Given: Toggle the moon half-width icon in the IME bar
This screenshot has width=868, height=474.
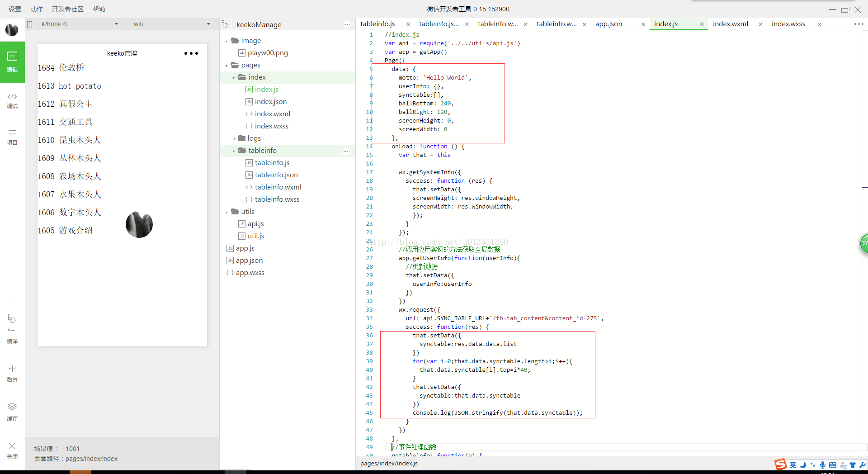Looking at the screenshot, I should pyautogui.click(x=803, y=465).
